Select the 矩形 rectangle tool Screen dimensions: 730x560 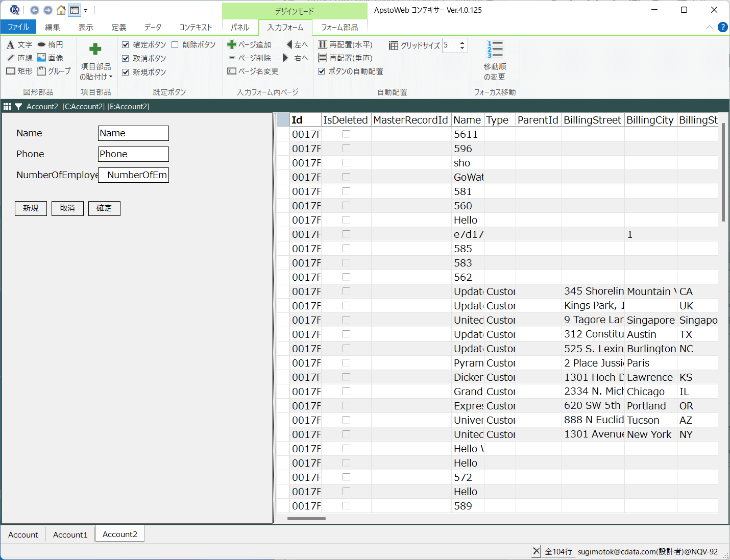[19, 71]
